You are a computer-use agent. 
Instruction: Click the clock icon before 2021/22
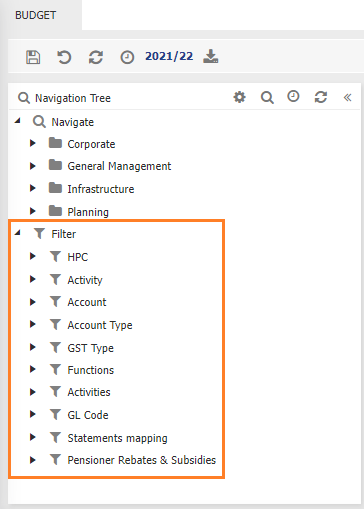[x=127, y=57]
